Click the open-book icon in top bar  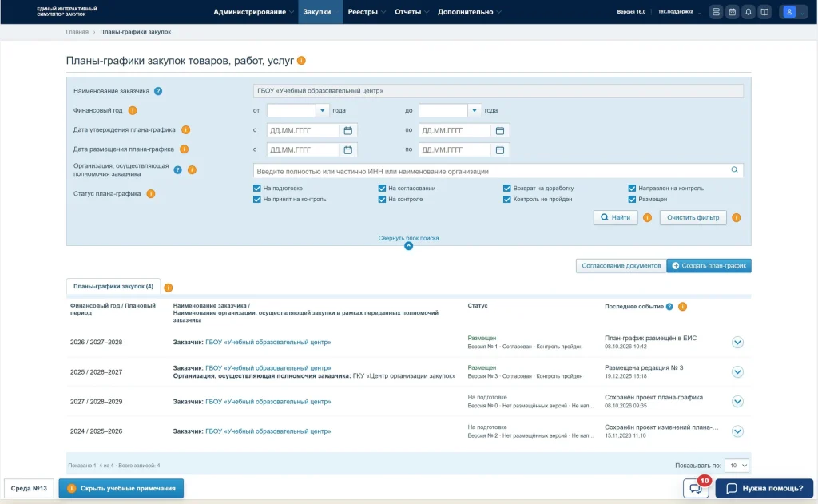[x=764, y=12]
